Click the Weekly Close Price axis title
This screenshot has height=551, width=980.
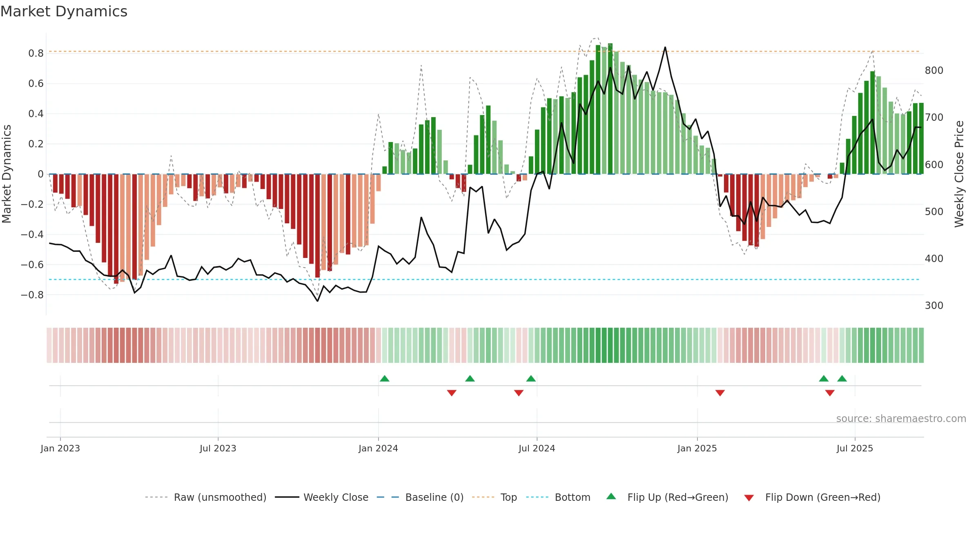tap(959, 174)
